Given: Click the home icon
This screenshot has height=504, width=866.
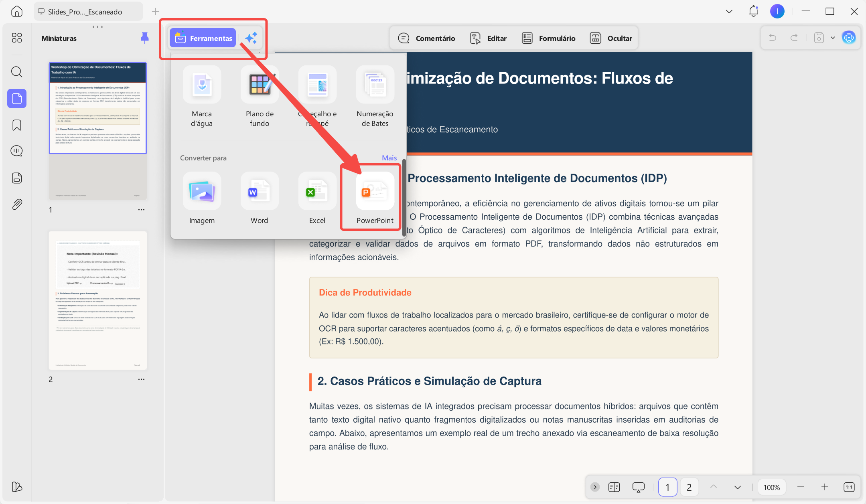Looking at the screenshot, I should click(16, 12).
